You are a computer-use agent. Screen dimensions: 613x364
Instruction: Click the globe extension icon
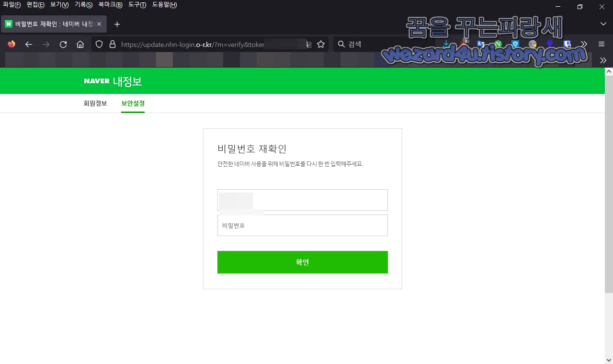point(532,44)
